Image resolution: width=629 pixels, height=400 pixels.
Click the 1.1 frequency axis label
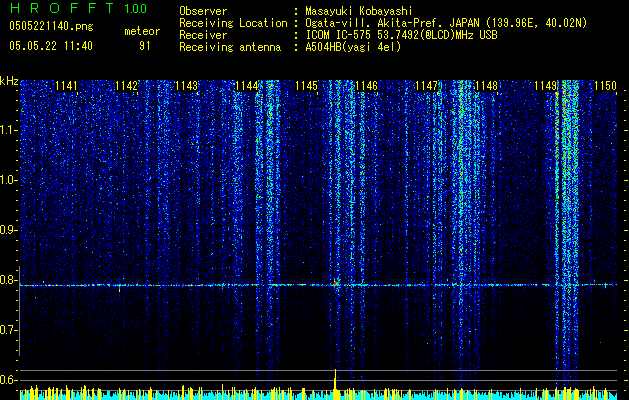tap(8, 130)
